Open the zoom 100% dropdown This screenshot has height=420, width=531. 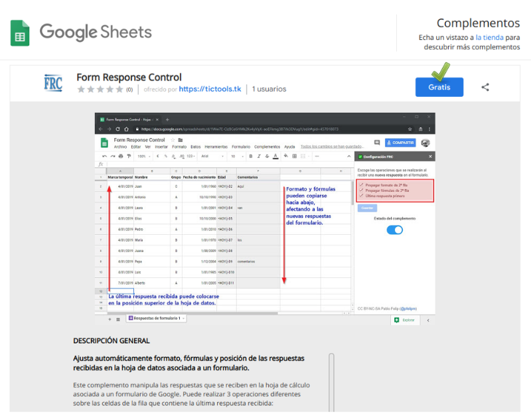pos(144,157)
